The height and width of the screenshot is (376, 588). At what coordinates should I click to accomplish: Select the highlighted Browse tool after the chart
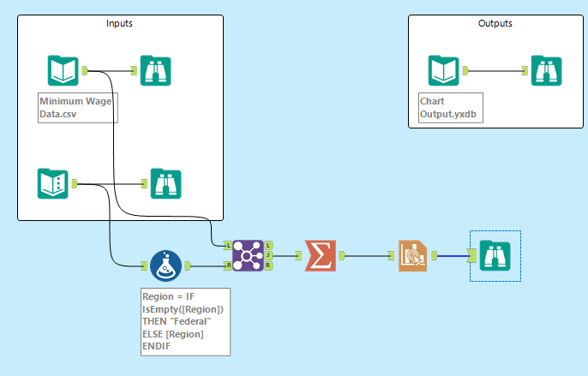[495, 256]
